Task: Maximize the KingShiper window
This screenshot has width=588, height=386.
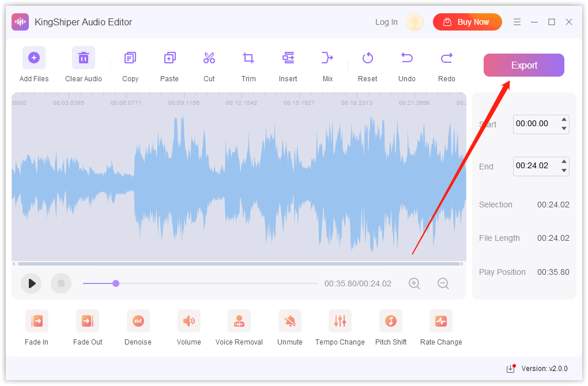Action: pos(552,22)
